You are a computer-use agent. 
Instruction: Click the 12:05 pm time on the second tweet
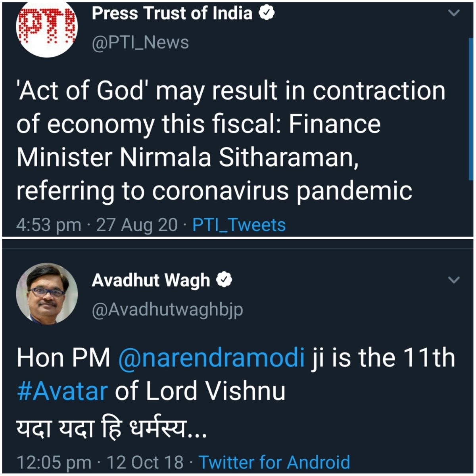tap(54, 462)
